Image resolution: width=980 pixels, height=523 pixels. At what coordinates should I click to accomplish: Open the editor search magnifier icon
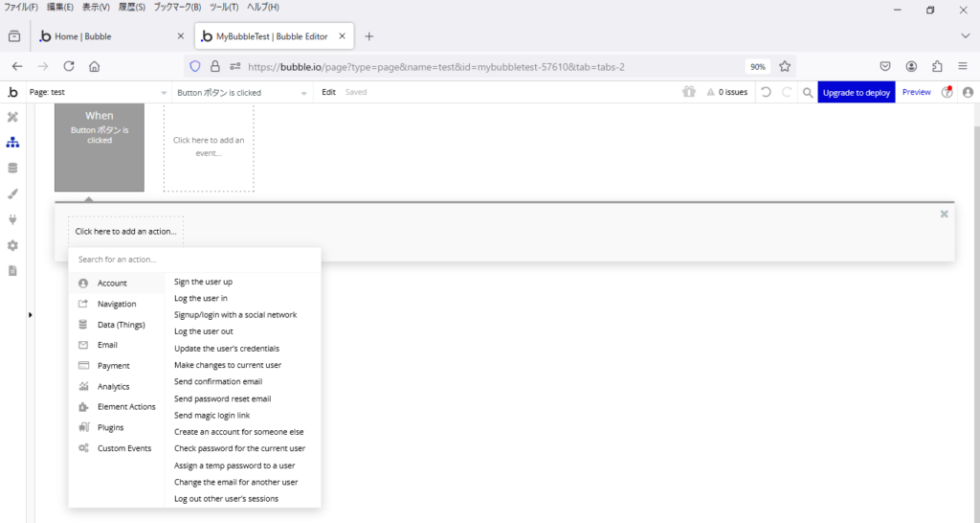point(808,93)
